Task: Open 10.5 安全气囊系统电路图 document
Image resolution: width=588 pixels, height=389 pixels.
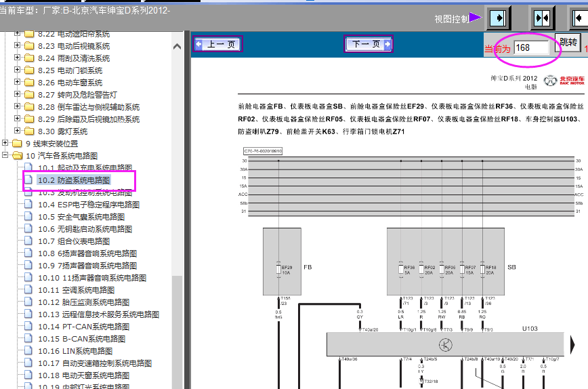Action: point(81,217)
